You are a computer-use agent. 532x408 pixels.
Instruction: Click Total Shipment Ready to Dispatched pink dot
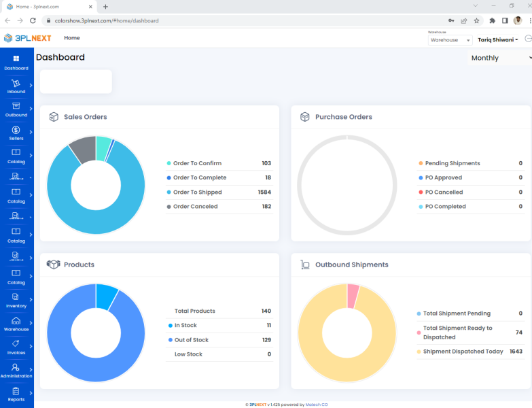tap(419, 333)
